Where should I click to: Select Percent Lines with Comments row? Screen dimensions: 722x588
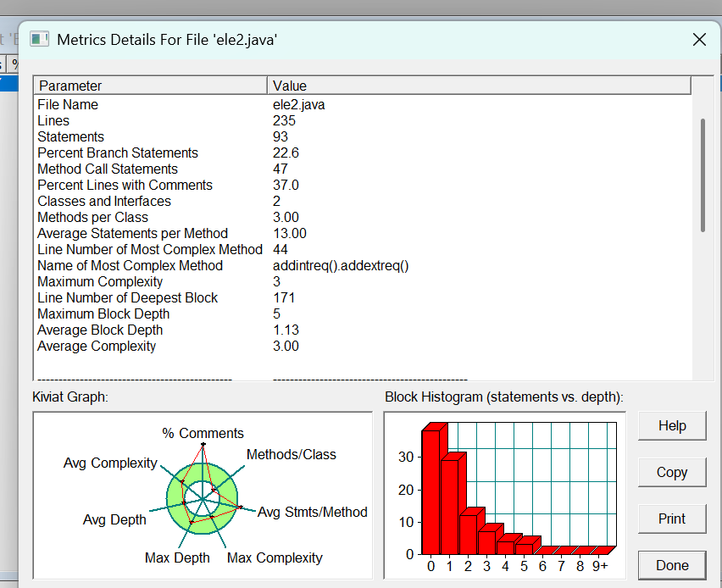(x=363, y=185)
